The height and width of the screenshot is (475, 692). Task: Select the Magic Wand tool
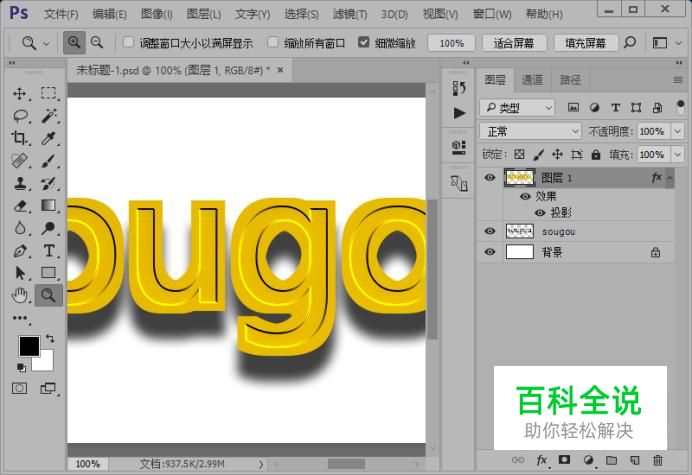[x=49, y=116]
